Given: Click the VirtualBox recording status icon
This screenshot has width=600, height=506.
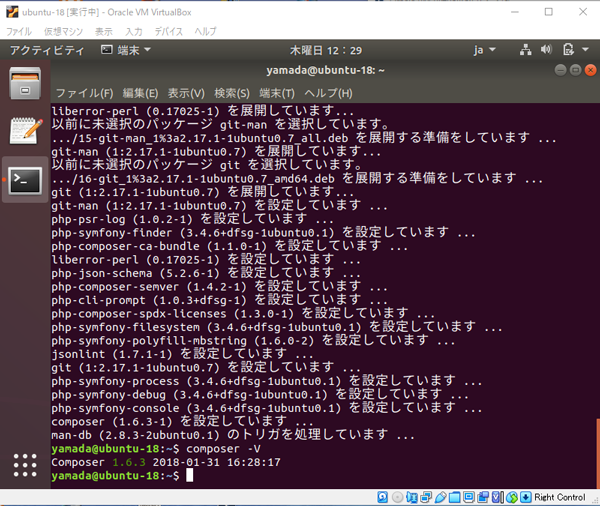Looking at the screenshot, I should pyautogui.click(x=483, y=497).
